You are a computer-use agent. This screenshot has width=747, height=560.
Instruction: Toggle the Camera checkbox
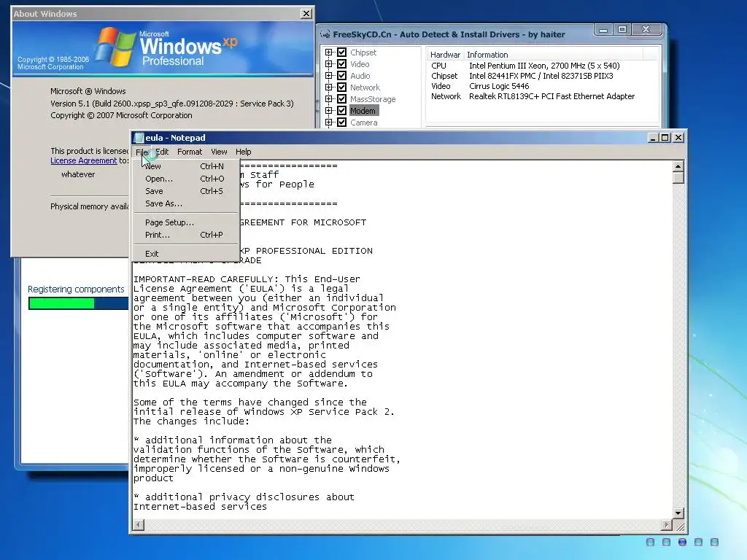(x=341, y=122)
